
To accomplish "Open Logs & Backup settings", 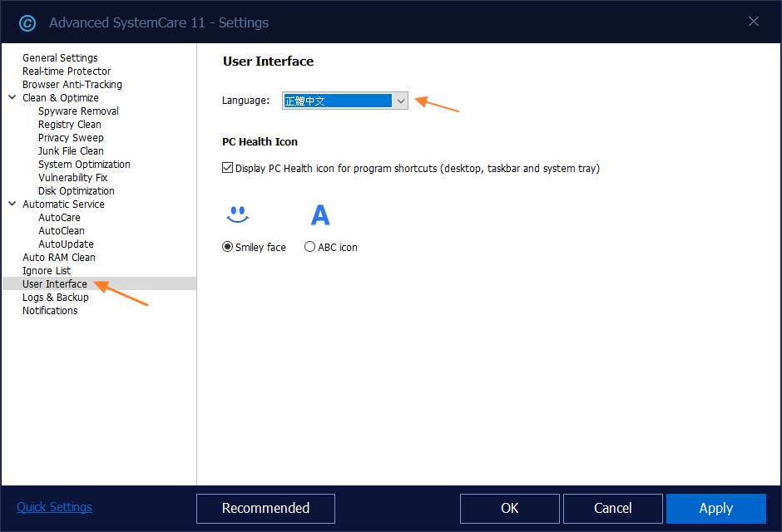I will click(x=56, y=297).
